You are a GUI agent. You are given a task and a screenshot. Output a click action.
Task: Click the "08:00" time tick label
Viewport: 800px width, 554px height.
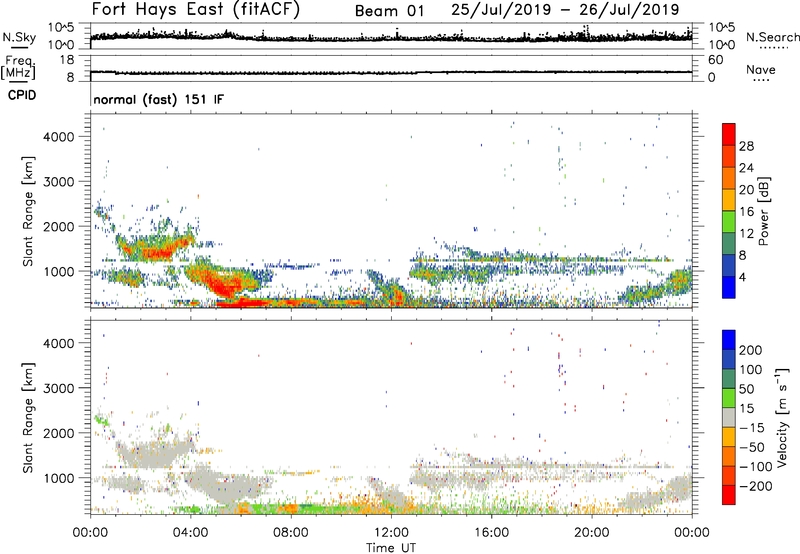click(x=291, y=533)
